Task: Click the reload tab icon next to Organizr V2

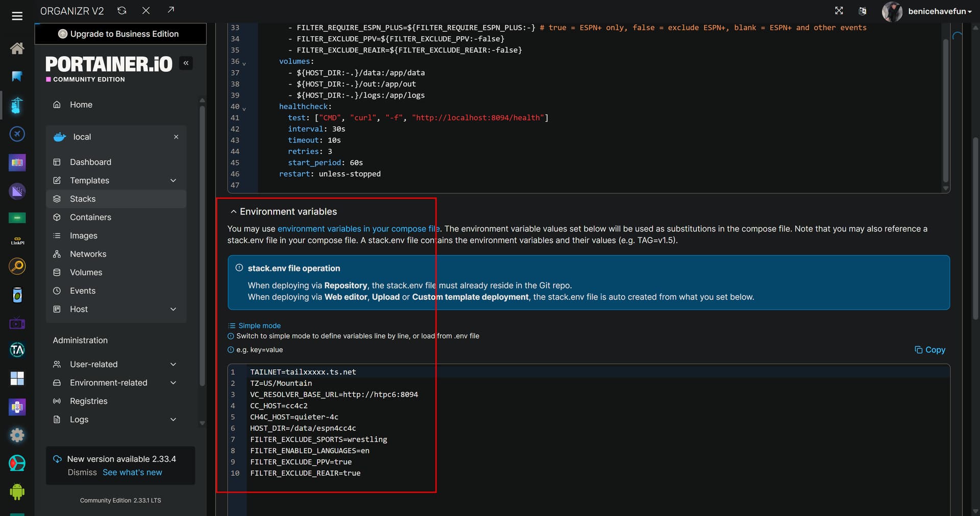Action: pos(122,11)
